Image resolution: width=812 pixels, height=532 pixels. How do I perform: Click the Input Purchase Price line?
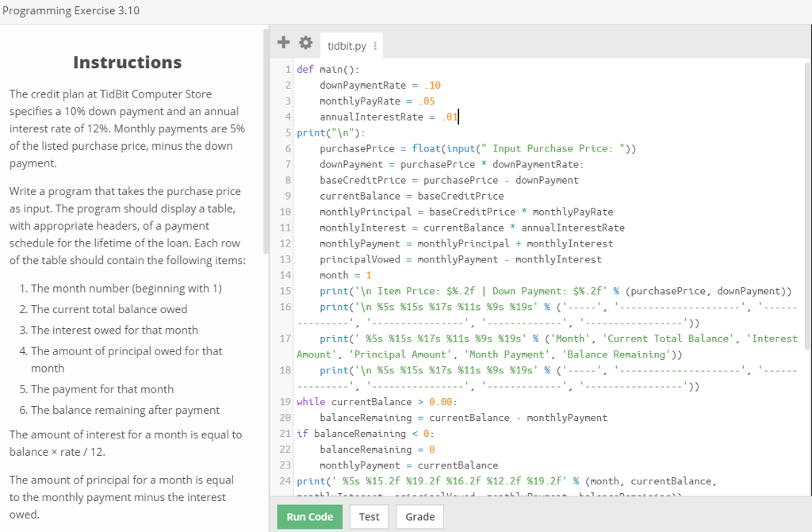click(x=477, y=149)
